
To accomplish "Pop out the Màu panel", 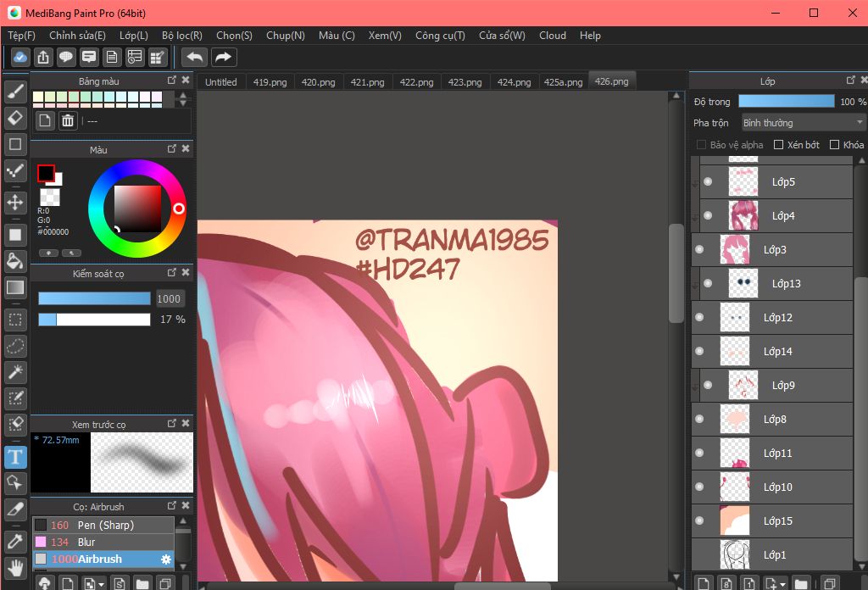I will click(171, 149).
